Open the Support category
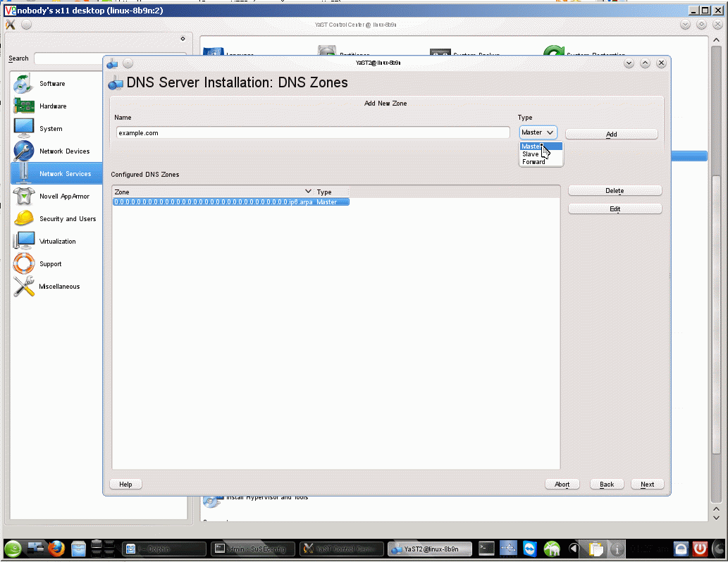This screenshot has width=728, height=562. point(50,264)
